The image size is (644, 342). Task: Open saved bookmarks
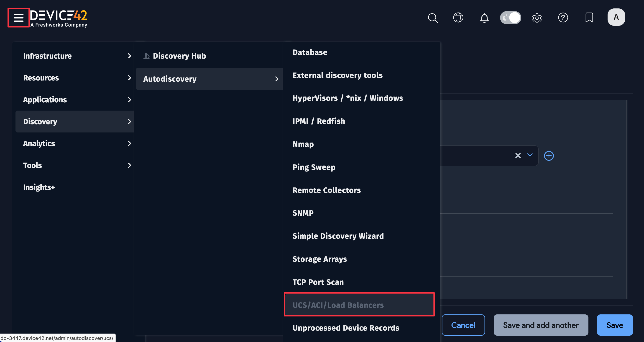pyautogui.click(x=589, y=17)
